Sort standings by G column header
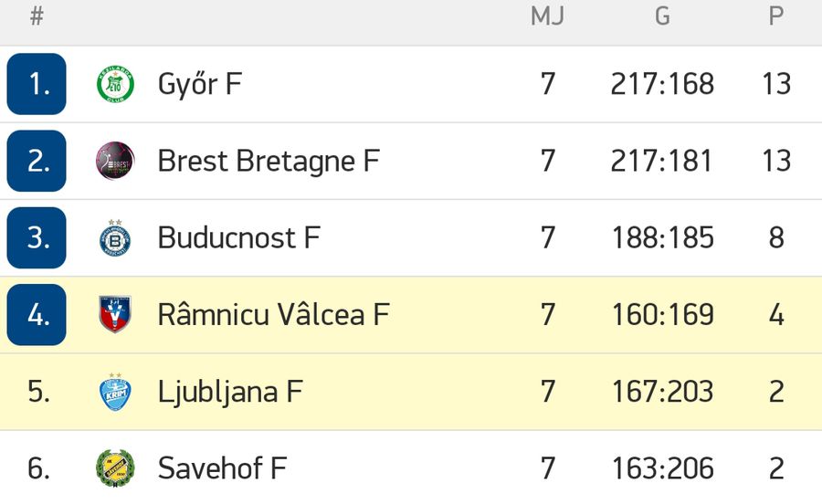This screenshot has width=822, height=504. pos(662,16)
